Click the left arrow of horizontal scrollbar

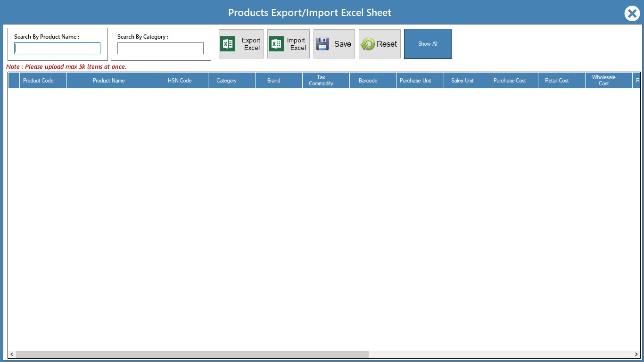coord(12,354)
